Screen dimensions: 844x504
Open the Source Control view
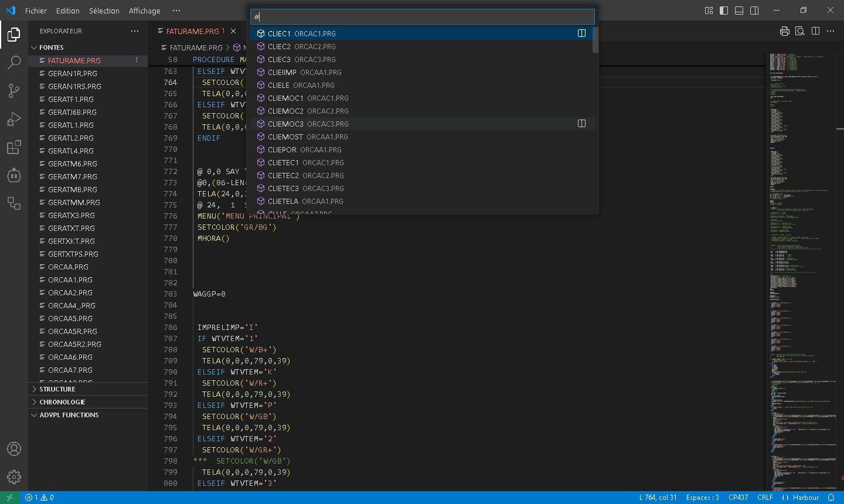point(14,90)
